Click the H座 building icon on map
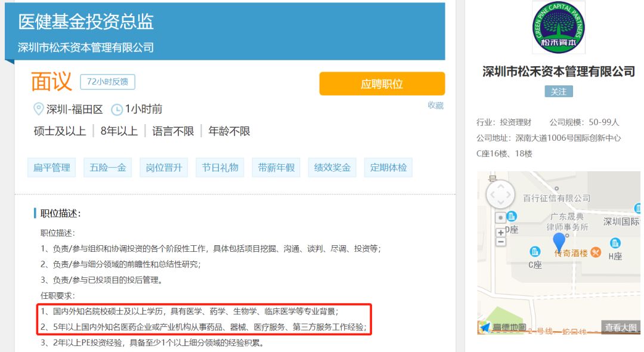Image resolution: width=644 pixels, height=352 pixels. pos(615,243)
